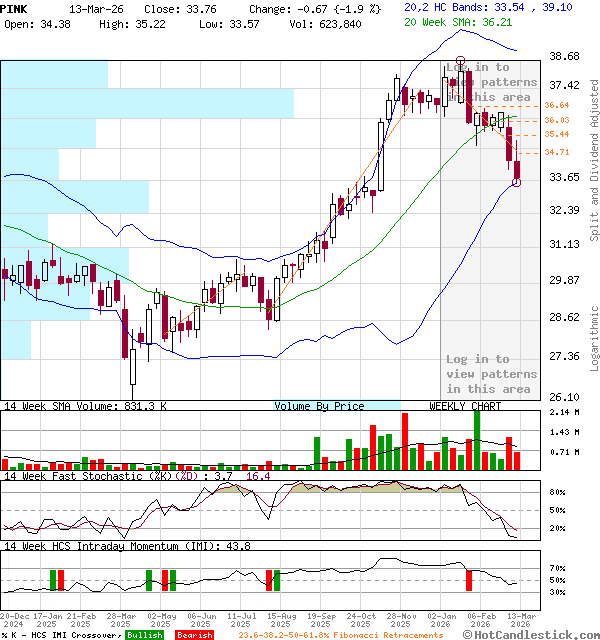Click the upper 'Log in to view patterns' text
600x640 pixels.
pyautogui.click(x=491, y=82)
